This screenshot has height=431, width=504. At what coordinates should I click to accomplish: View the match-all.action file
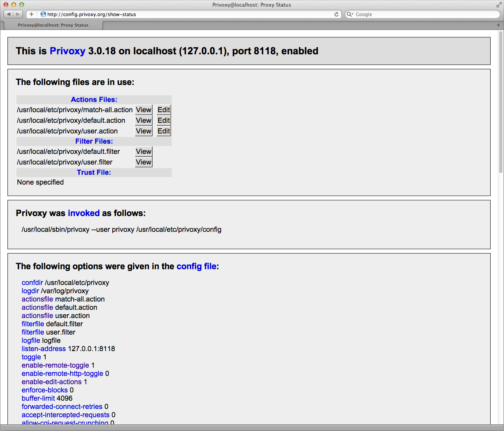[144, 110]
